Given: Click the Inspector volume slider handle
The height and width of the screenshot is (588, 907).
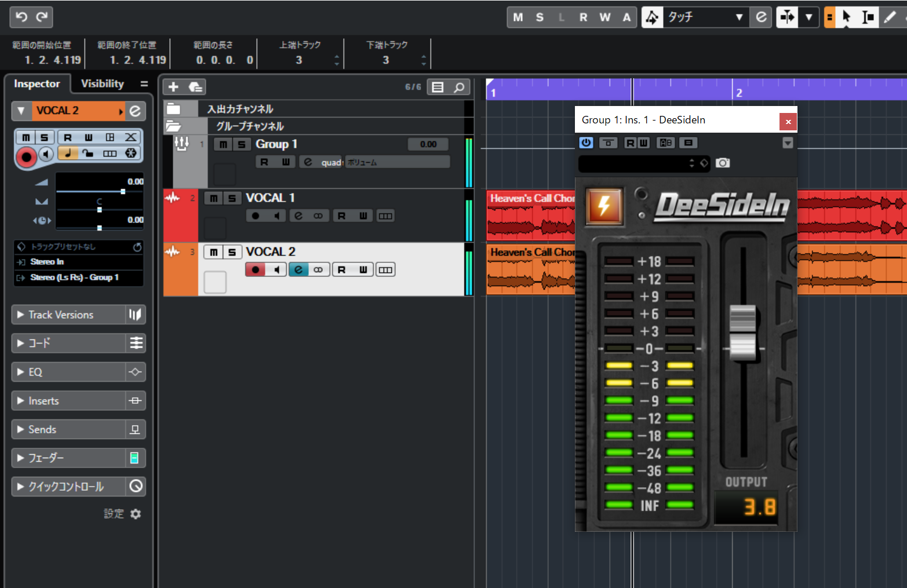Looking at the screenshot, I should [123, 191].
